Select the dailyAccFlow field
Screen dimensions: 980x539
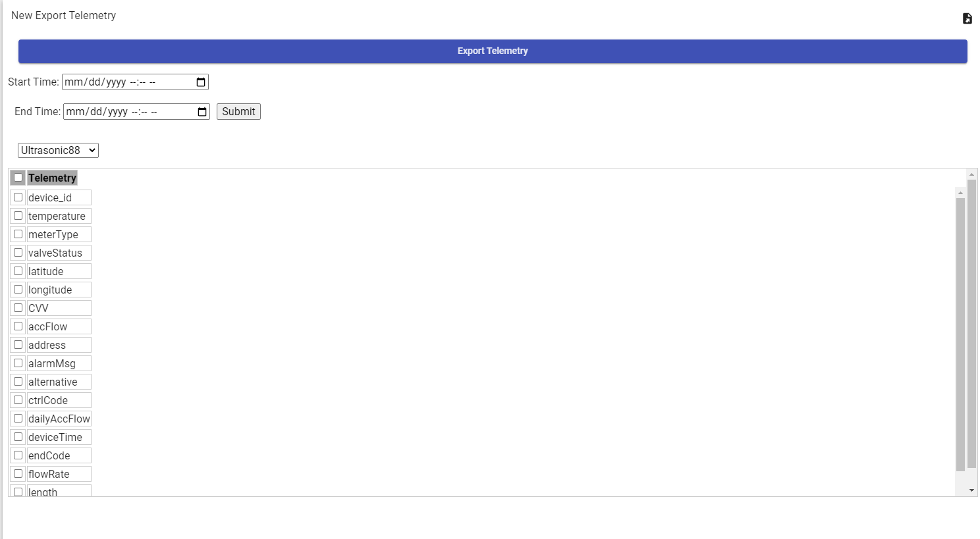pos(18,418)
